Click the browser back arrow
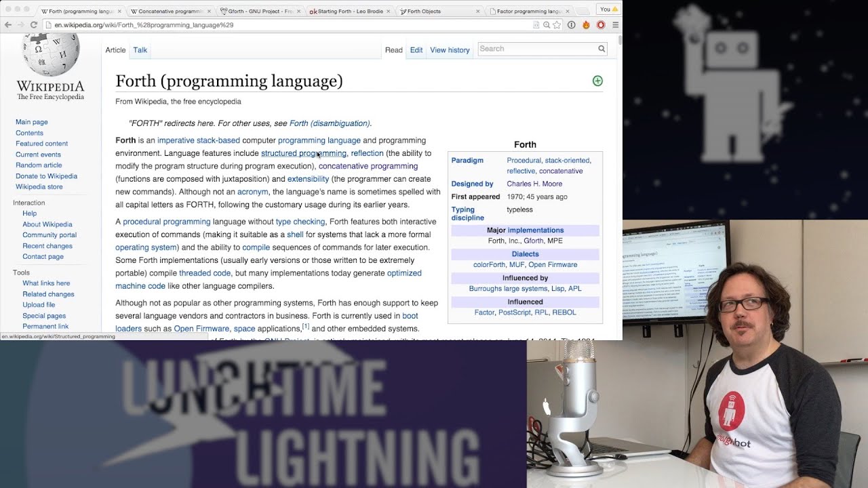 [x=8, y=24]
